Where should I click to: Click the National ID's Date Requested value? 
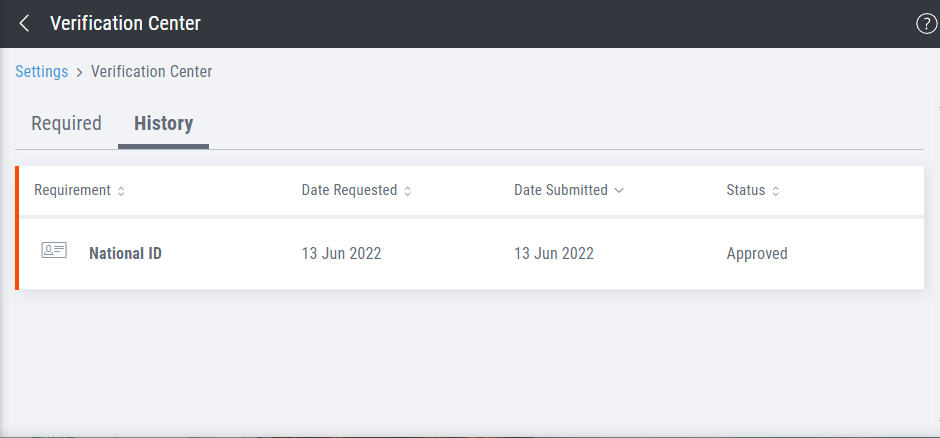[341, 254]
